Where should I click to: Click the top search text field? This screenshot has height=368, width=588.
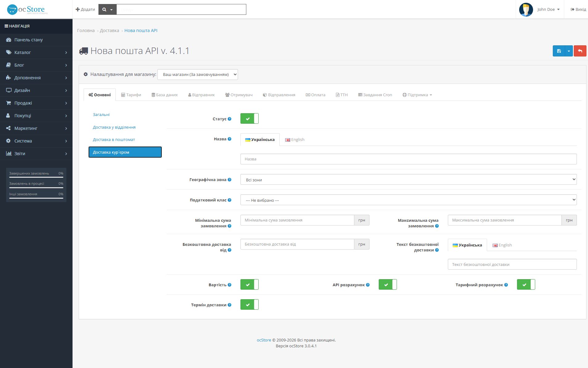point(181,10)
